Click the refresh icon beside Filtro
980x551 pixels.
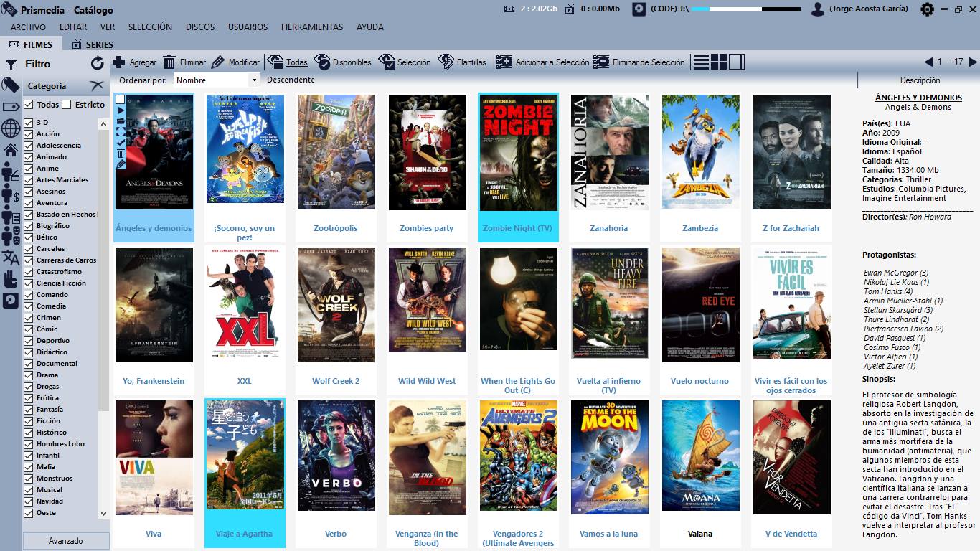(x=98, y=64)
